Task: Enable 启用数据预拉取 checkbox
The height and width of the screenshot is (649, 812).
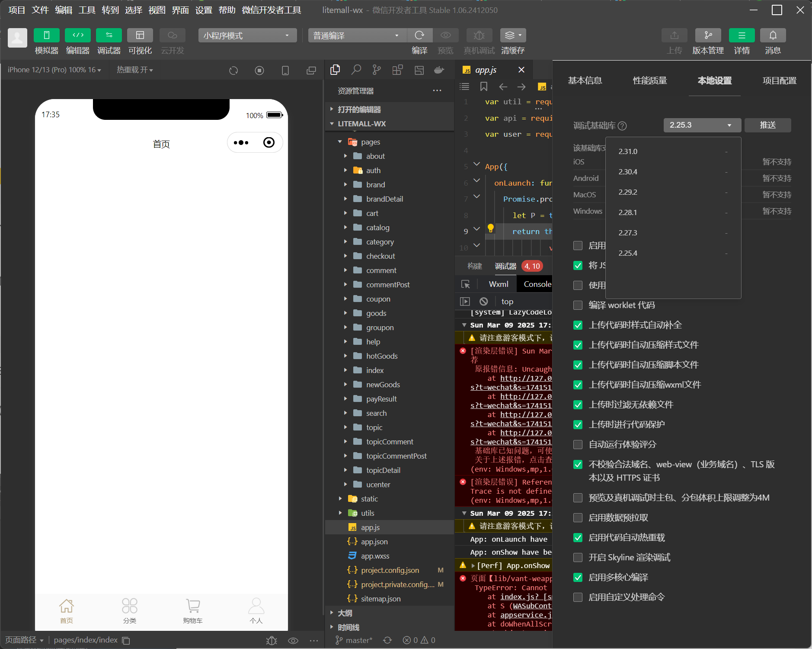Action: (x=578, y=518)
